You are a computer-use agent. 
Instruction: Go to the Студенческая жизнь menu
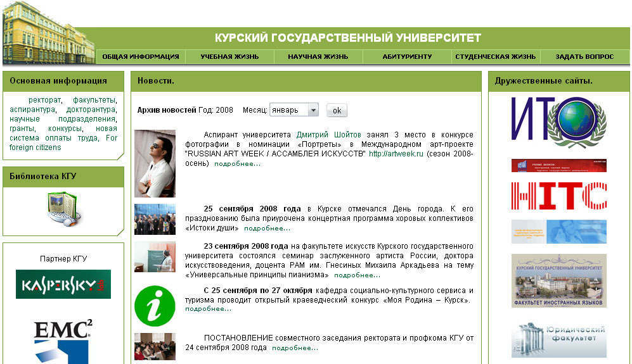coord(496,57)
